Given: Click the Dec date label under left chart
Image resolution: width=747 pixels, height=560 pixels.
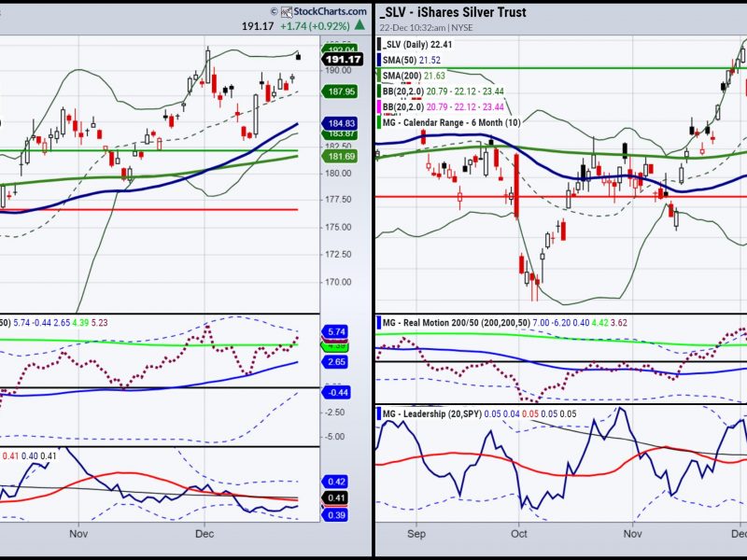Looking at the screenshot, I should pos(204,534).
